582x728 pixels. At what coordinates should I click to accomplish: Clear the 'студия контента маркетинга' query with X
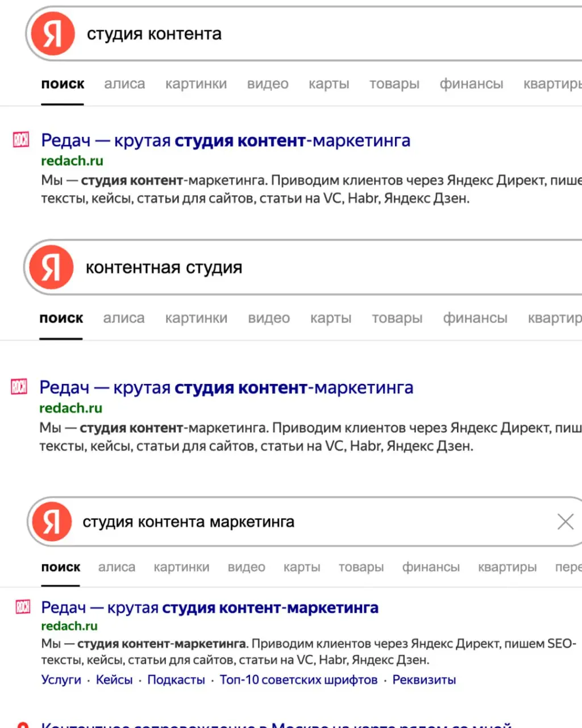[565, 521]
